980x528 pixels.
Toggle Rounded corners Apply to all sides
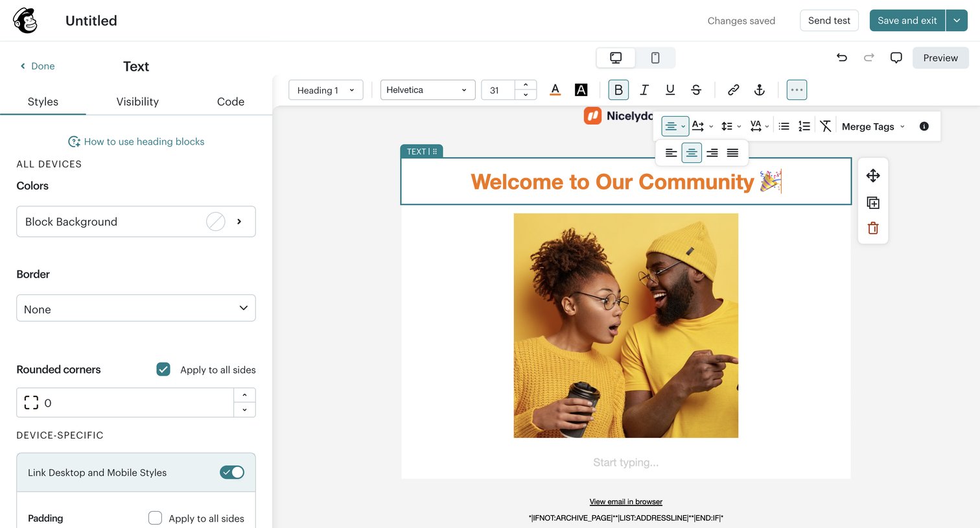[x=163, y=370]
